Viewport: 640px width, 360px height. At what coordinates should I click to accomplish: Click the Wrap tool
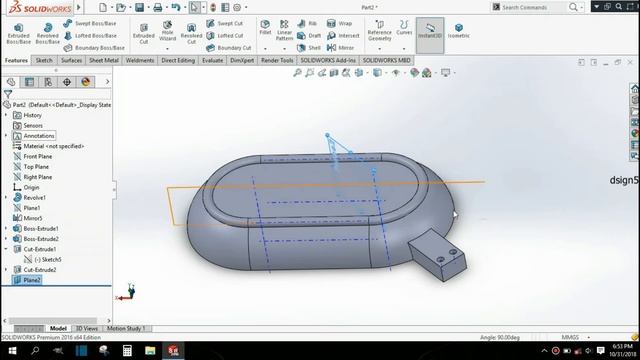tap(339, 24)
